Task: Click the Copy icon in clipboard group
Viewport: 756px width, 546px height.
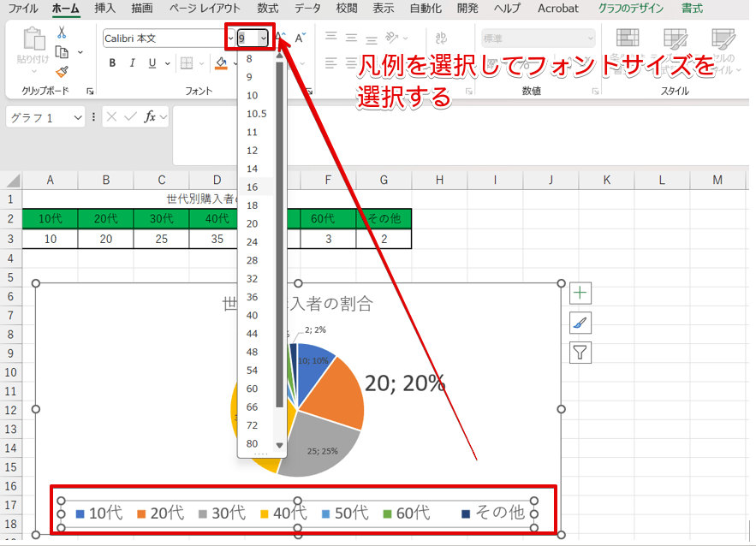Action: point(62,52)
